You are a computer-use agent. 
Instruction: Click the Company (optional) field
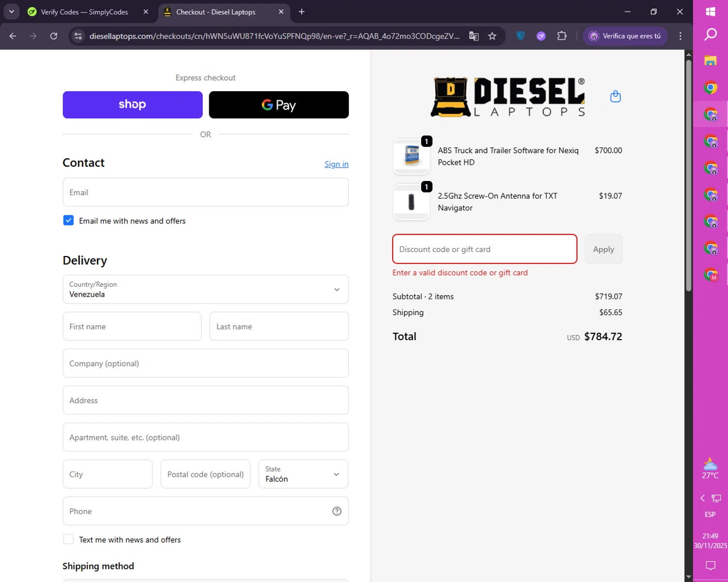coord(206,363)
